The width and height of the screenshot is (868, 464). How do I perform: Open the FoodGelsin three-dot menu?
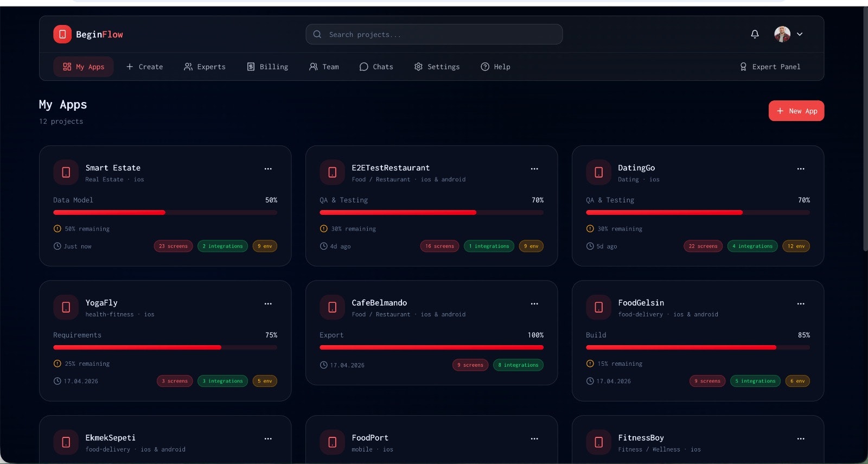point(801,304)
